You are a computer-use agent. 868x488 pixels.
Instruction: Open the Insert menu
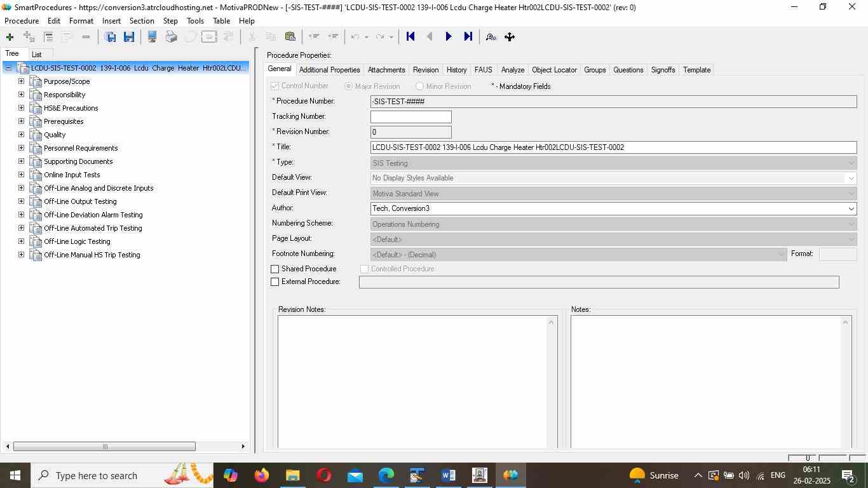coord(111,21)
